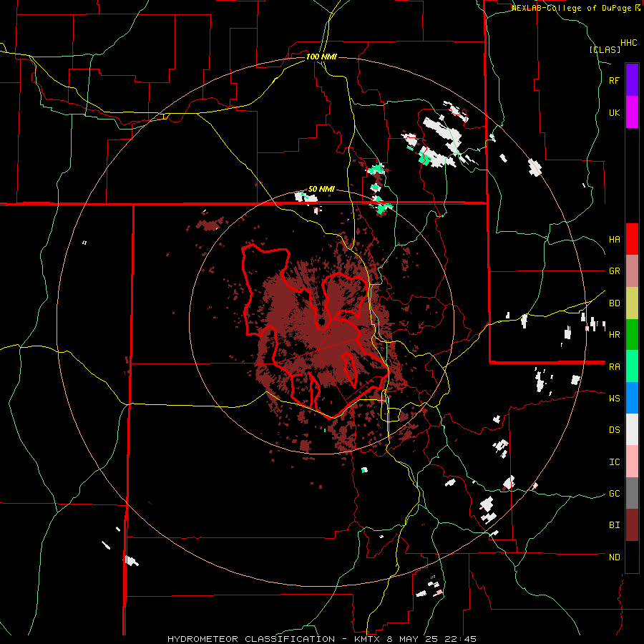Image resolution: width=644 pixels, height=644 pixels.
Task: Click the ND legend label
Action: coord(614,557)
